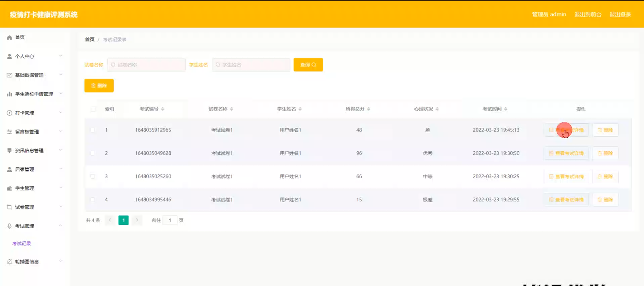644x286 pixels.
Task: Click the trash icon in row 2 删除 button
Action: coord(600,153)
